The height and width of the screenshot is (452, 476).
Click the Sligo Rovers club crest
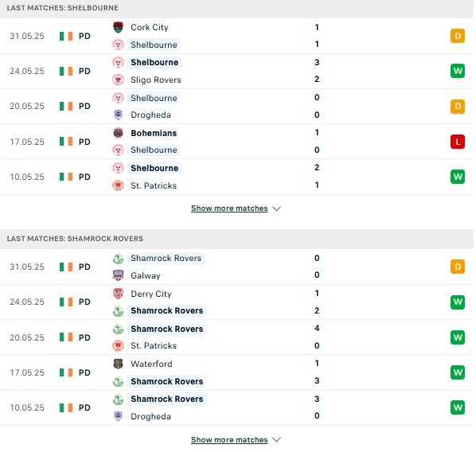(118, 80)
